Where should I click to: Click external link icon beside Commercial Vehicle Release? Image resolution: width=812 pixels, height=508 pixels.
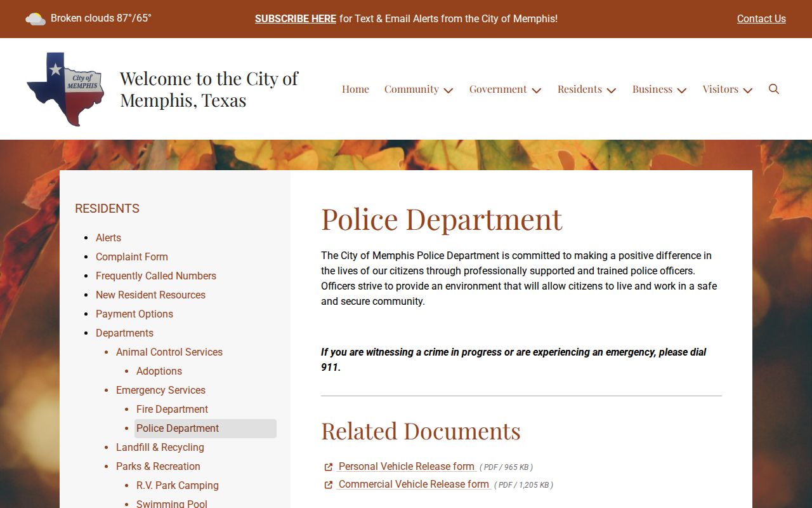[x=329, y=485]
